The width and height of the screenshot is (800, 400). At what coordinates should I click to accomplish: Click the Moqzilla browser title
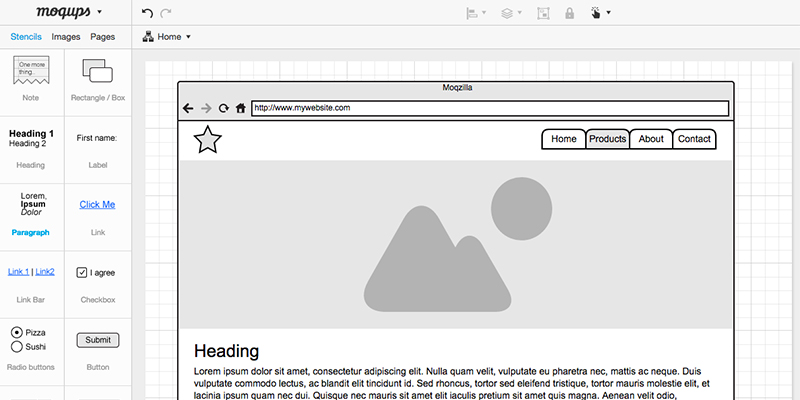pos(457,88)
